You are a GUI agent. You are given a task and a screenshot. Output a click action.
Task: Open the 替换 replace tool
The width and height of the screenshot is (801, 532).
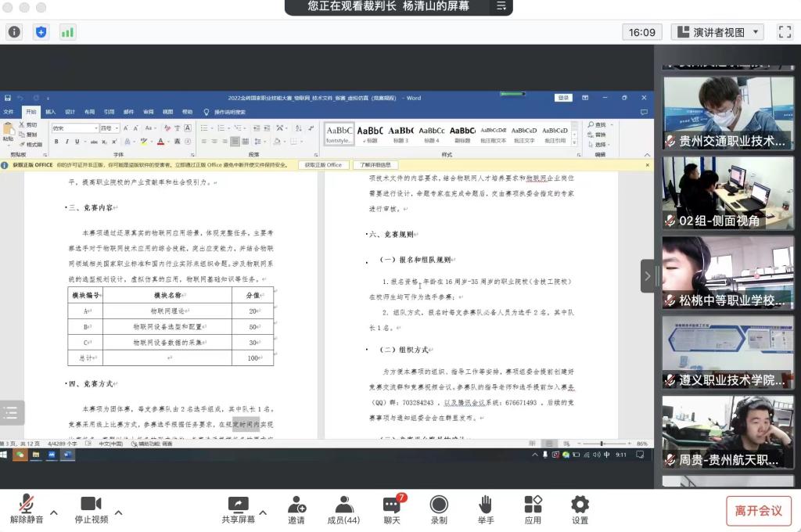click(598, 135)
